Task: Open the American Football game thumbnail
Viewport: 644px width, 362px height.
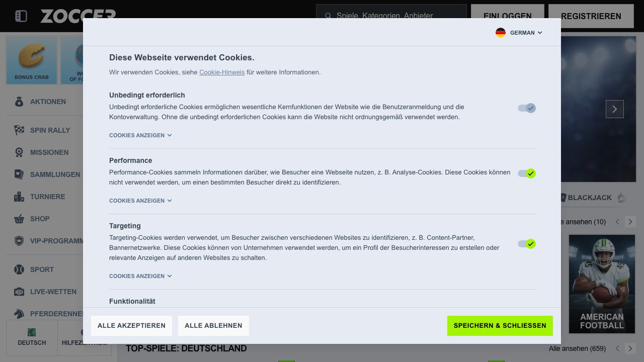Action: pyautogui.click(x=602, y=284)
